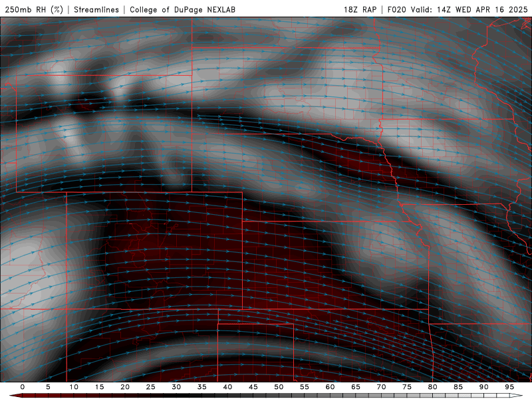Click the colorbar label '50'
The height and width of the screenshot is (399, 532).
coord(279,387)
